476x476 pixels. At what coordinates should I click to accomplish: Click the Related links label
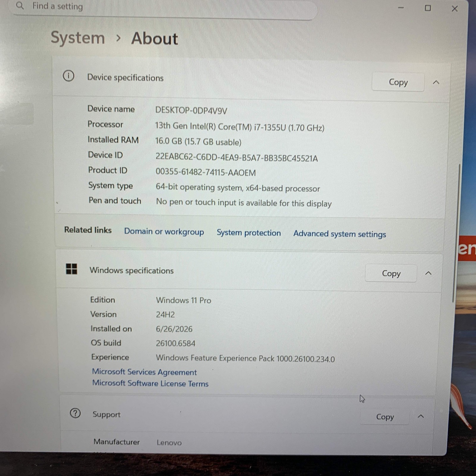(88, 230)
